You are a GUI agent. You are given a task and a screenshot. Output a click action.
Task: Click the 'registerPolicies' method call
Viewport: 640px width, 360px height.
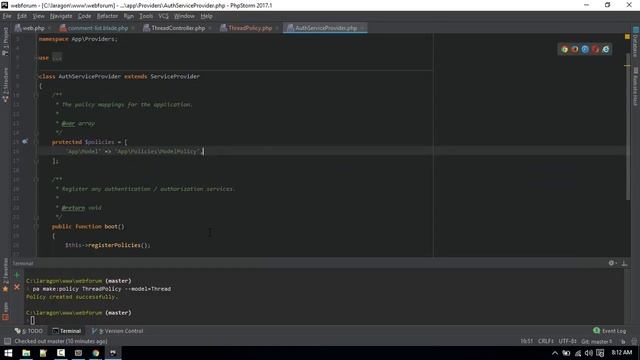(x=114, y=245)
